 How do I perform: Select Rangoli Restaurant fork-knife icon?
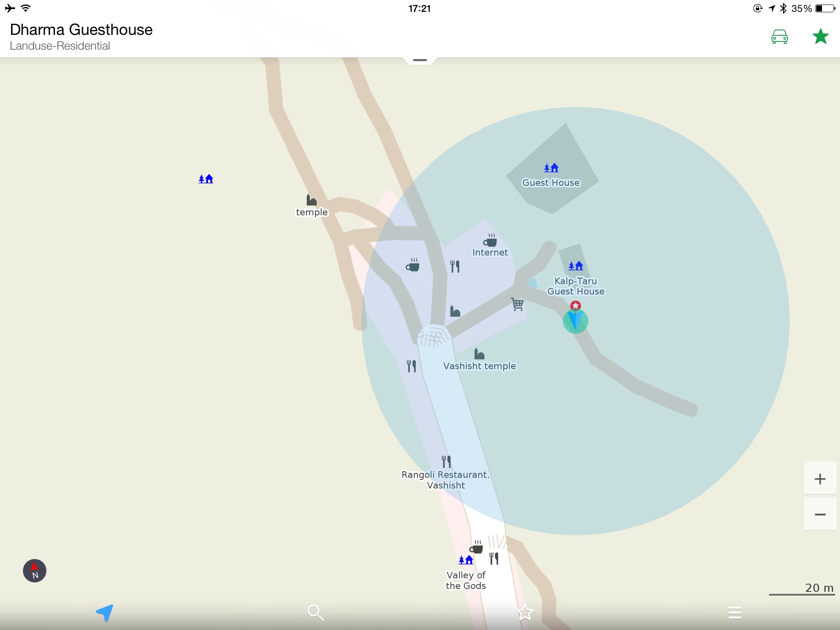click(x=446, y=461)
